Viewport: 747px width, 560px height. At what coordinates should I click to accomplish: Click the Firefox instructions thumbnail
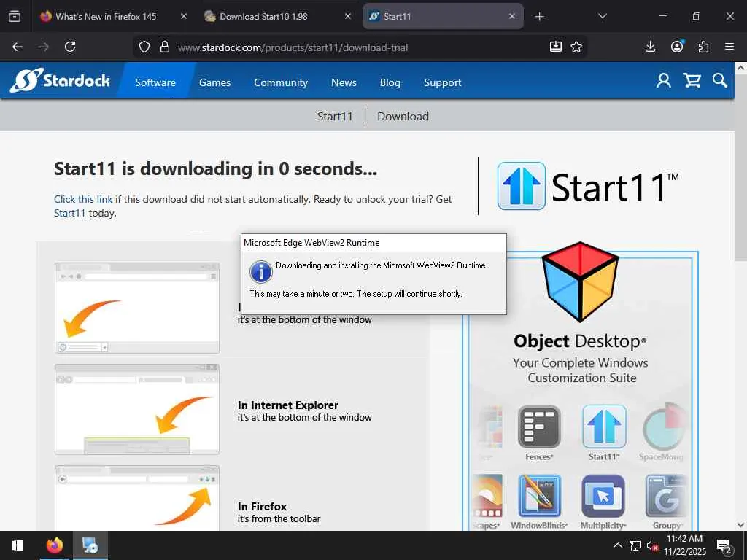137,498
